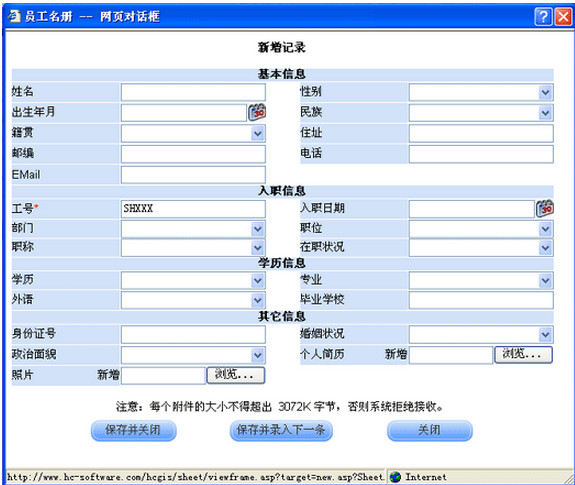
Task: Browse for a 照片 file
Action: point(235,375)
